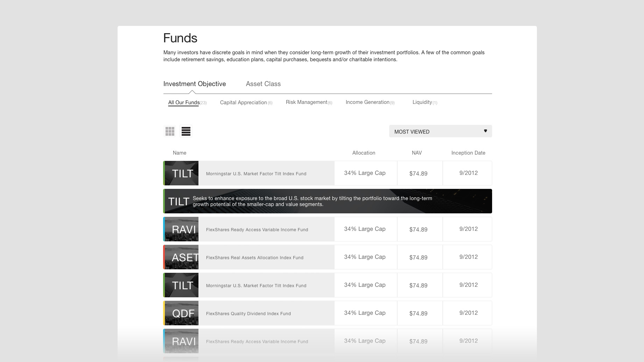Click the Name column header
The image size is (644, 362).
click(x=180, y=153)
